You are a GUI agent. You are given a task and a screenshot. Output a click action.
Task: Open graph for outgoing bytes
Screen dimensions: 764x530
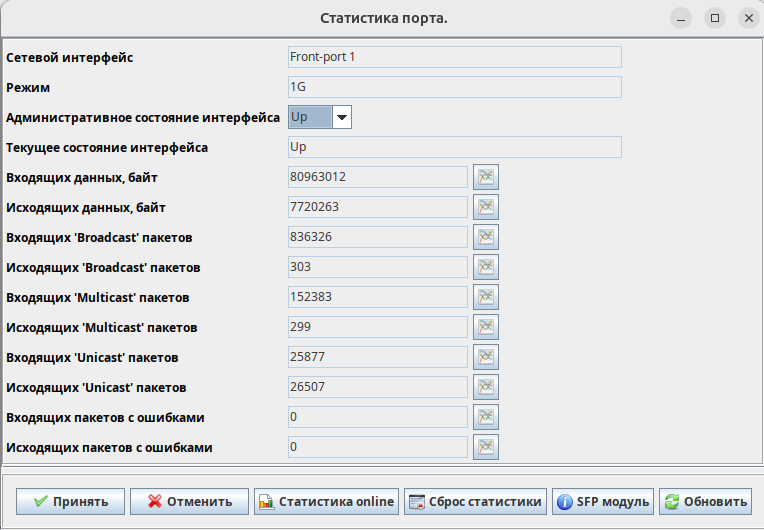486,207
